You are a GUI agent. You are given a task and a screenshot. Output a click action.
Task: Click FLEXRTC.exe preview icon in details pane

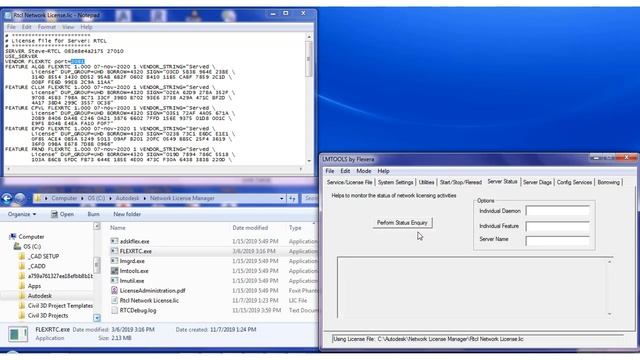pyautogui.click(x=18, y=334)
